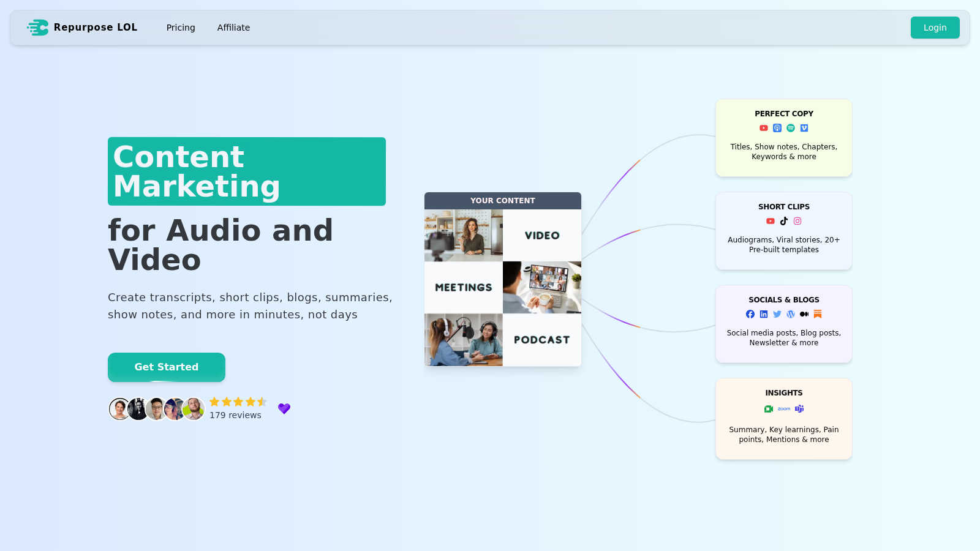Click the Zoom logo under Insights
This screenshot has width=980, height=551.
click(x=784, y=408)
